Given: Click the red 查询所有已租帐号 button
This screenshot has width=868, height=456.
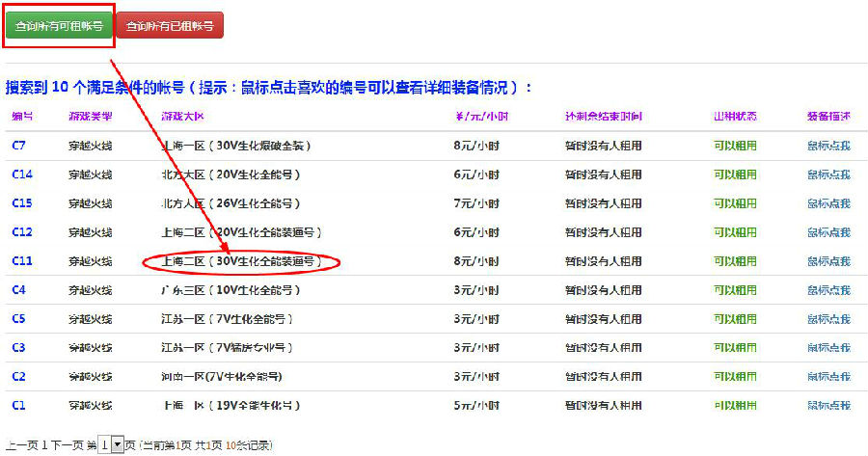Looking at the screenshot, I should (170, 26).
